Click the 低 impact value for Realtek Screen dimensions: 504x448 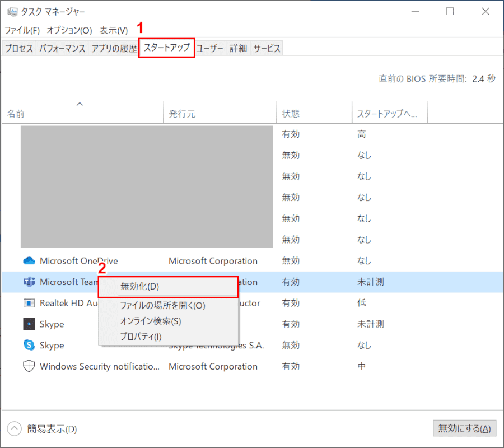click(362, 303)
